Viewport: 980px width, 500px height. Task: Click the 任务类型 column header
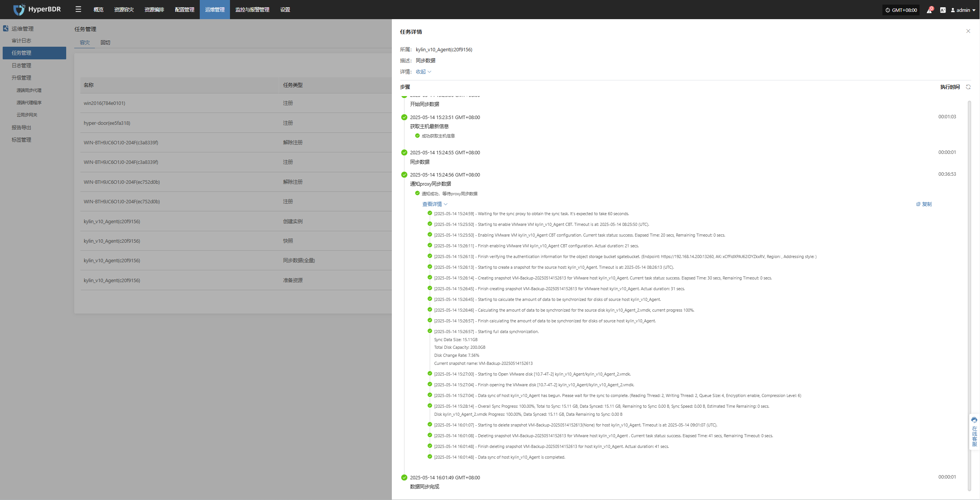[x=293, y=85]
